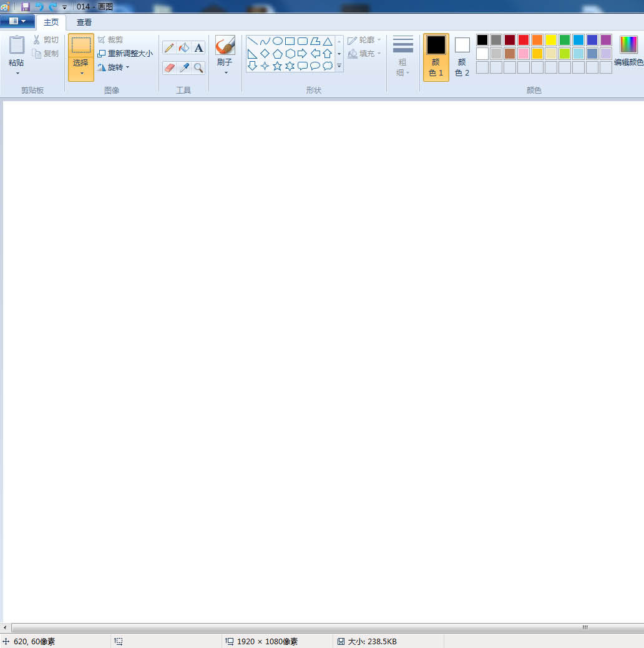Select the Magnifier tool
Screen dimensions: 644x648
(x=198, y=67)
